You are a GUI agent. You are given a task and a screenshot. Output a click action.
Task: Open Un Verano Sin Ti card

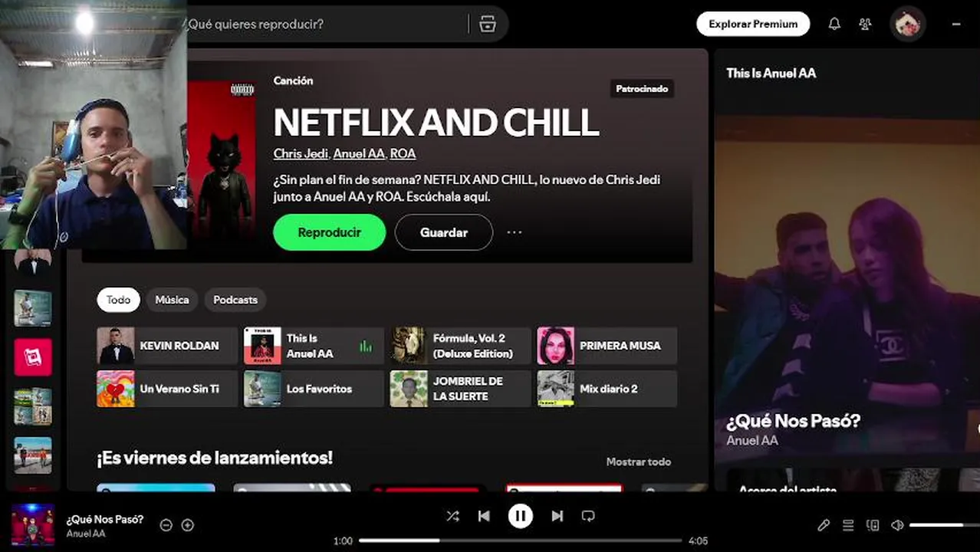click(x=167, y=389)
